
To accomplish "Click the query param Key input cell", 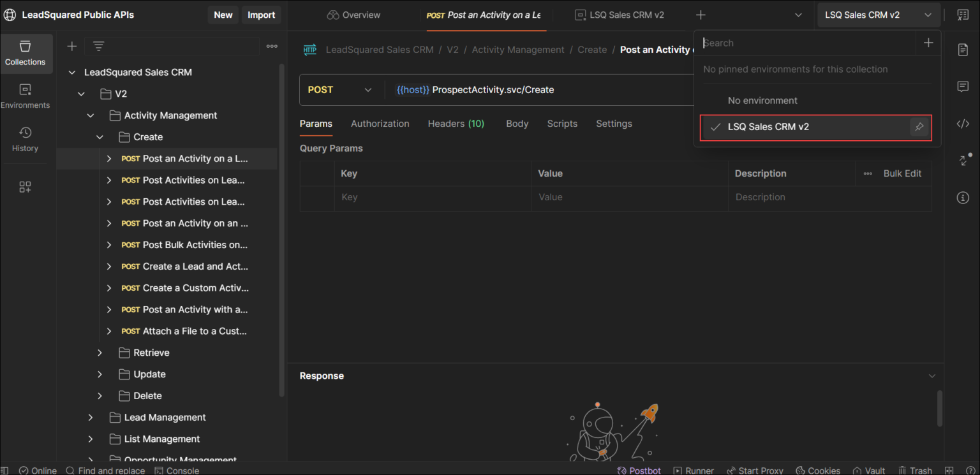I will (x=432, y=198).
